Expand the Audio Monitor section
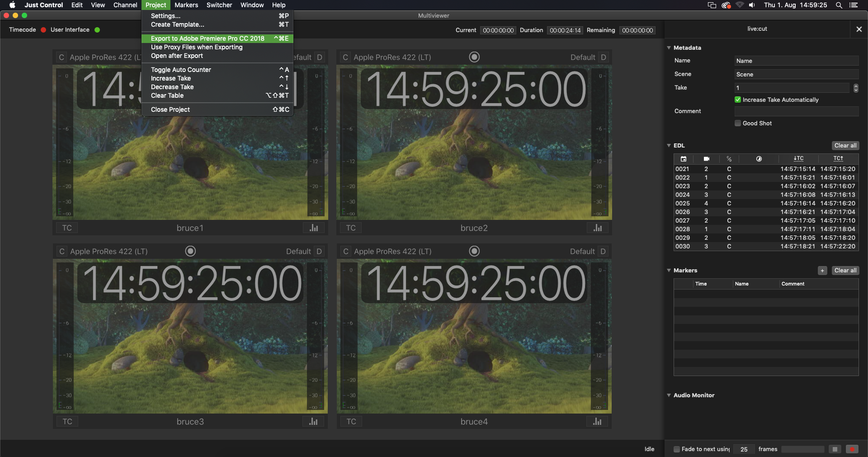 point(669,395)
